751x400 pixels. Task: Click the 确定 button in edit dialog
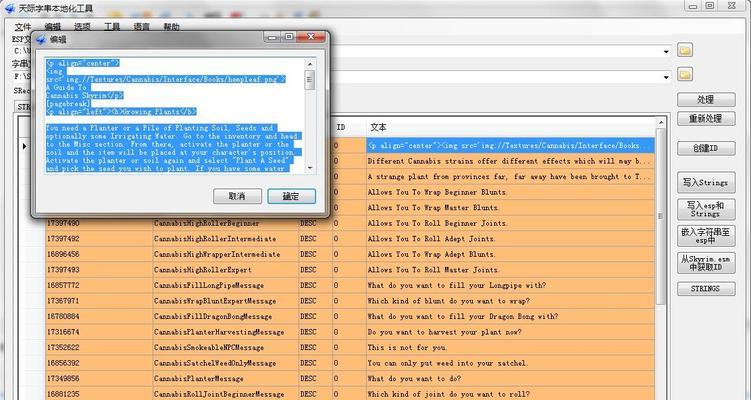tap(291, 196)
